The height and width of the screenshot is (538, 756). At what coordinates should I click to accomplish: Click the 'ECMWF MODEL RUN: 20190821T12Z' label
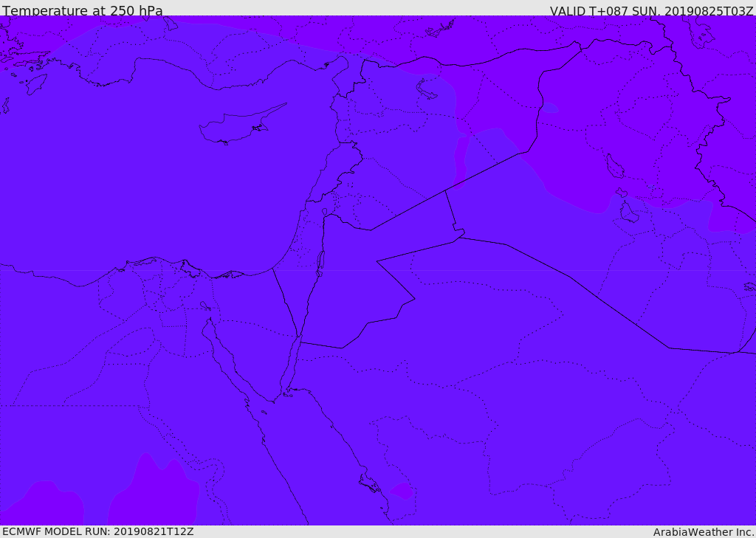point(98,531)
